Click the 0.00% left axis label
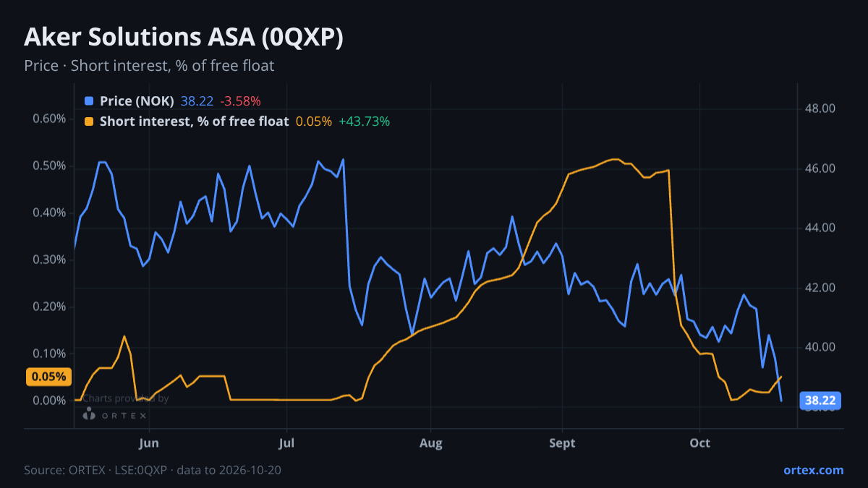Image resolution: width=868 pixels, height=488 pixels. [x=49, y=401]
